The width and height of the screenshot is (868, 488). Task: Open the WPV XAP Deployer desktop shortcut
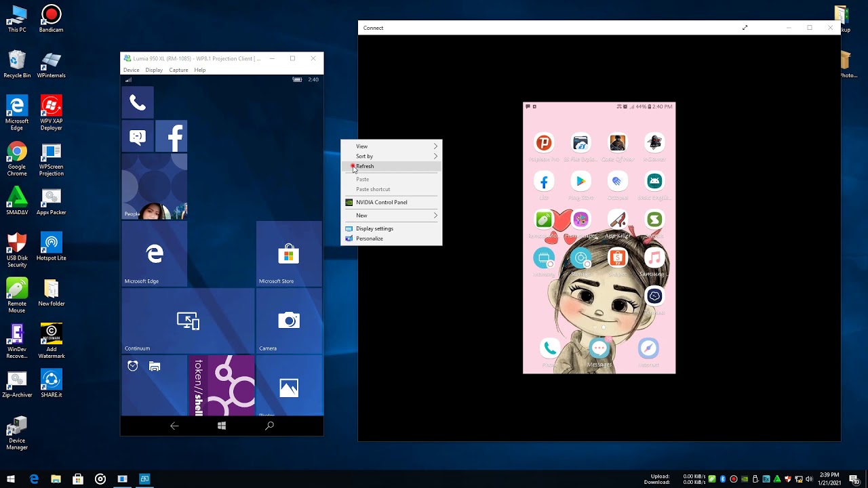[51, 113]
